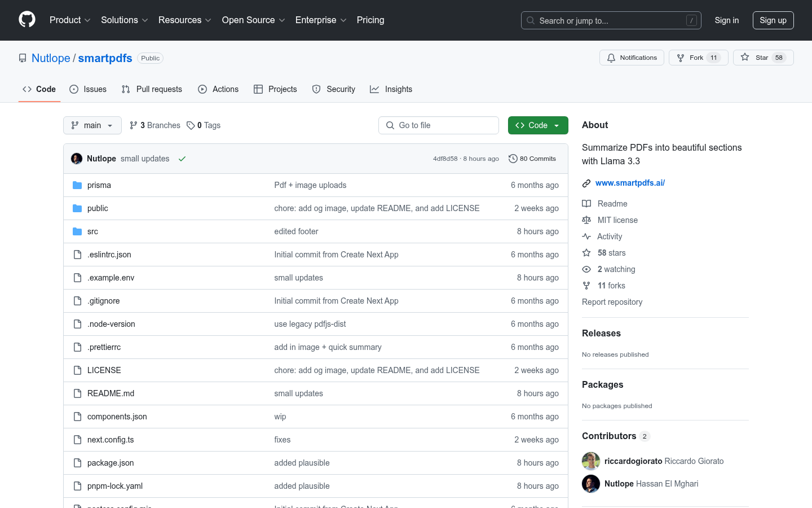This screenshot has height=508, width=812.
Task: Click the star icon beside 58 stars
Action: 586,253
